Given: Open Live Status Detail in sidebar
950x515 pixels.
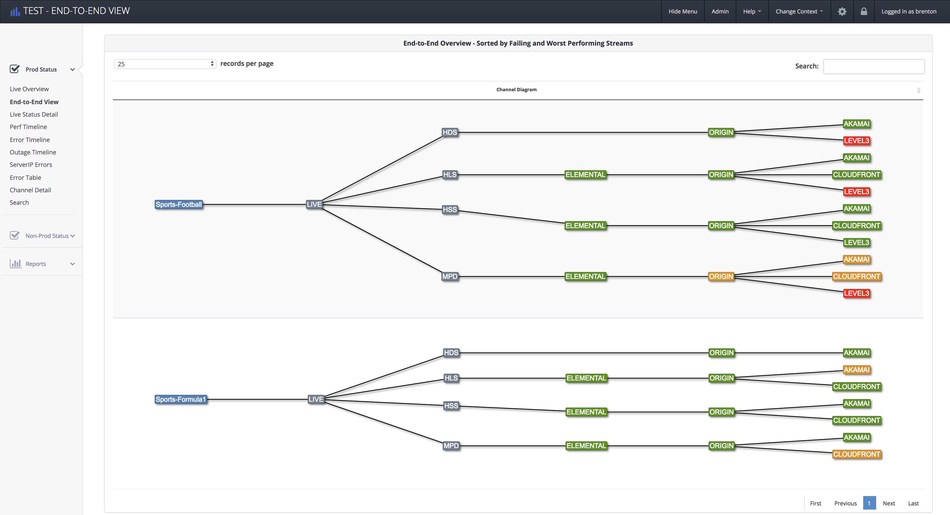Looking at the screenshot, I should [x=34, y=114].
